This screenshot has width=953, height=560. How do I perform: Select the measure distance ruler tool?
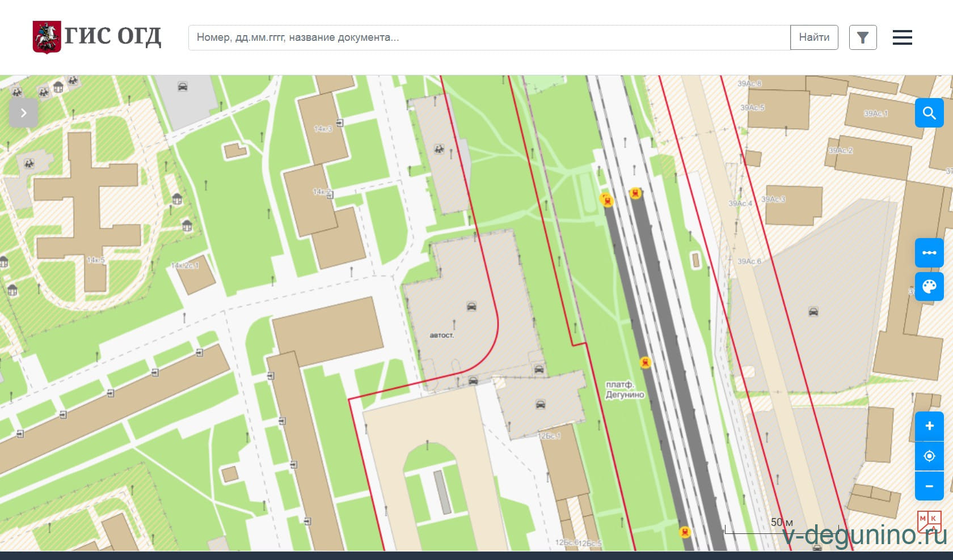(929, 253)
